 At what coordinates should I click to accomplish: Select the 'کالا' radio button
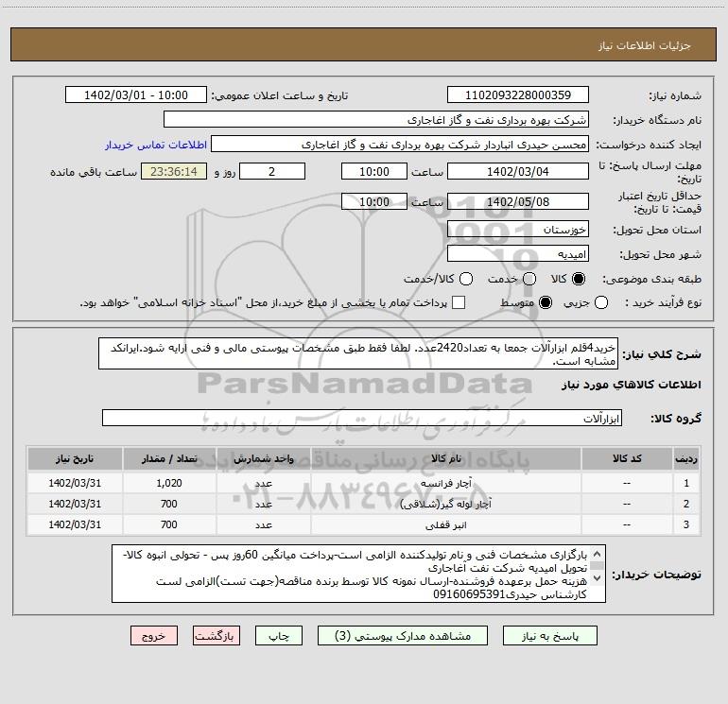[x=579, y=279]
